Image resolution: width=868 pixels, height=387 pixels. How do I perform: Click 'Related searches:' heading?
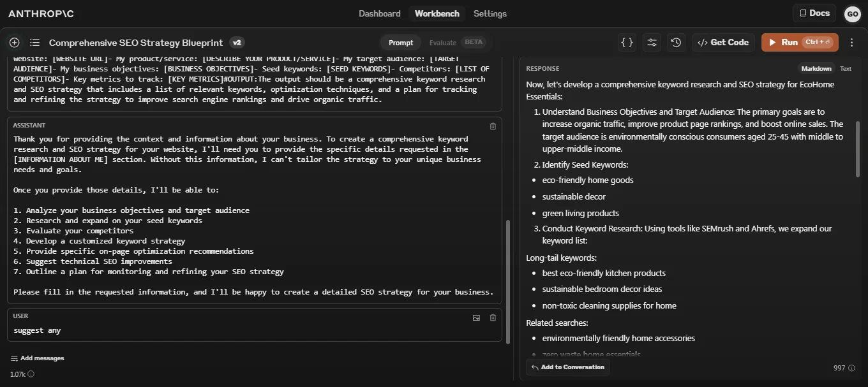[x=557, y=323]
